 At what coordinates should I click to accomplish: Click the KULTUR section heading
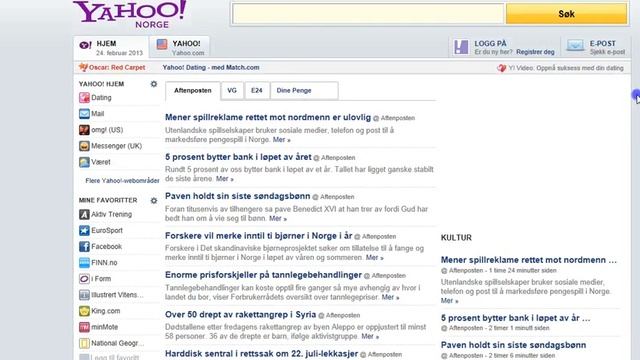[456, 238]
